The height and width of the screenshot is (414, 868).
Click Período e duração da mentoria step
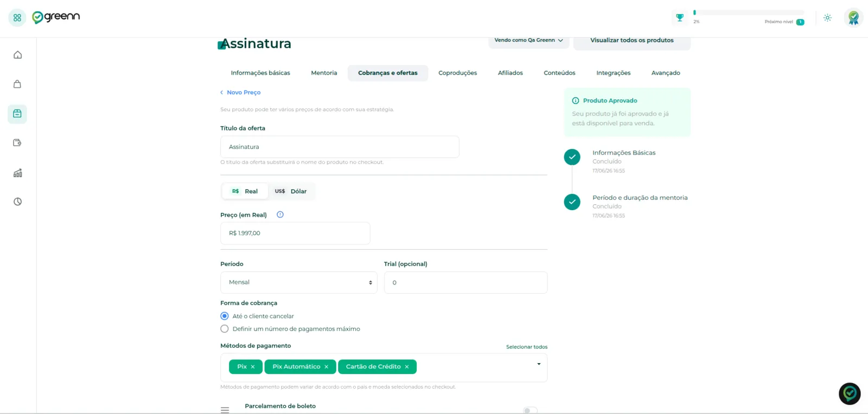tap(640, 198)
